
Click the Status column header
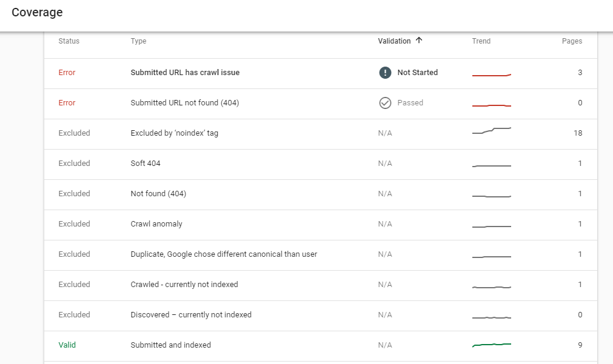(x=69, y=41)
